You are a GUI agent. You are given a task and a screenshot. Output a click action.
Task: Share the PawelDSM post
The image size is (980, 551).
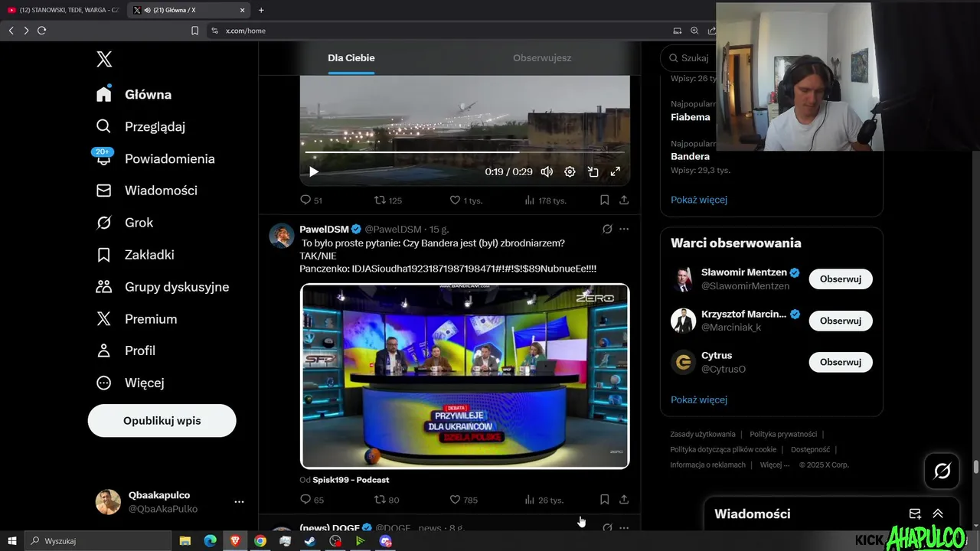pos(624,500)
